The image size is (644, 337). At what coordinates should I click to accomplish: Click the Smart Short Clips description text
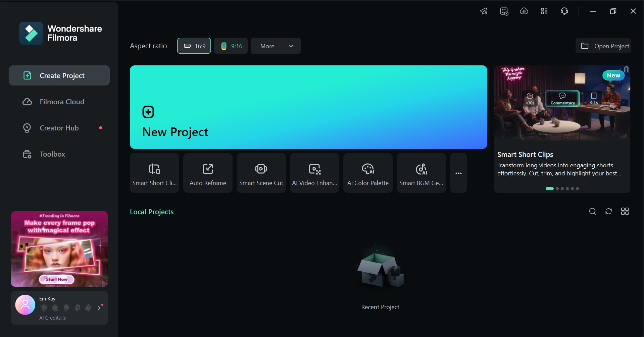(x=559, y=169)
